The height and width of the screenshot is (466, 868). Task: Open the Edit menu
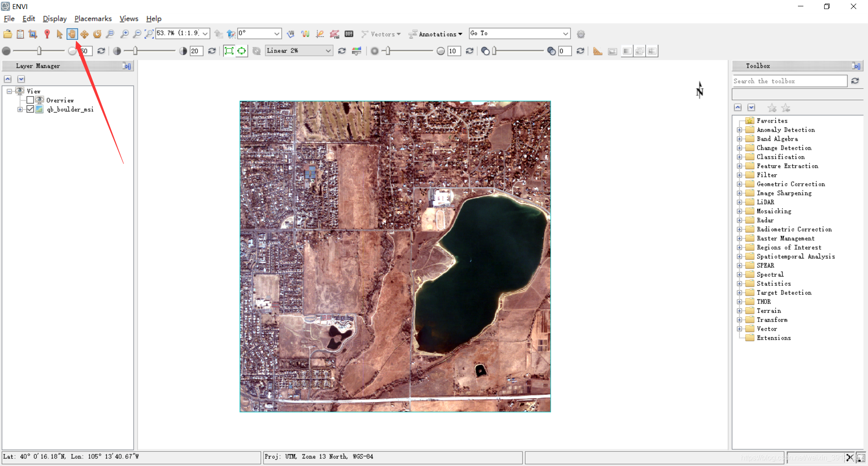point(28,19)
